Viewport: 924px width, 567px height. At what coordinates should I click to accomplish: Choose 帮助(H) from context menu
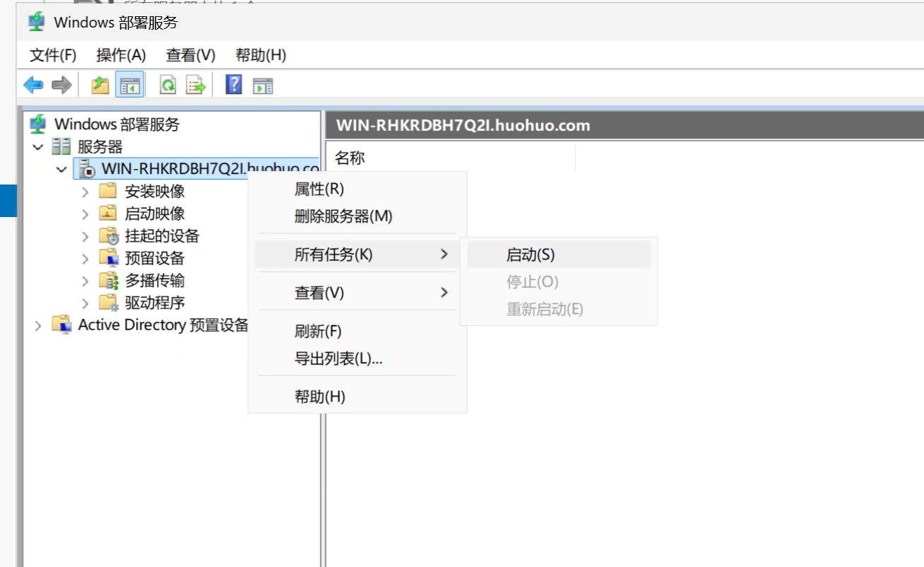pyautogui.click(x=357, y=397)
